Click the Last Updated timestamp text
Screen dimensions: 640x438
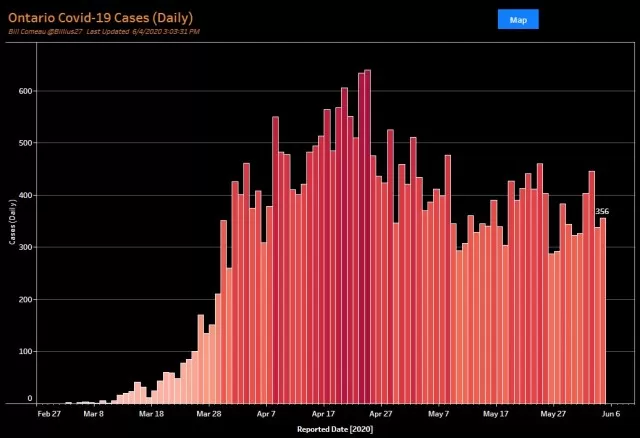[x=143, y=31]
